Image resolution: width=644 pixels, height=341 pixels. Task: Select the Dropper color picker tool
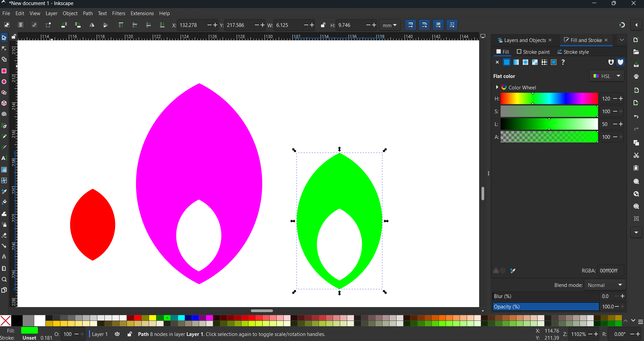[4, 191]
